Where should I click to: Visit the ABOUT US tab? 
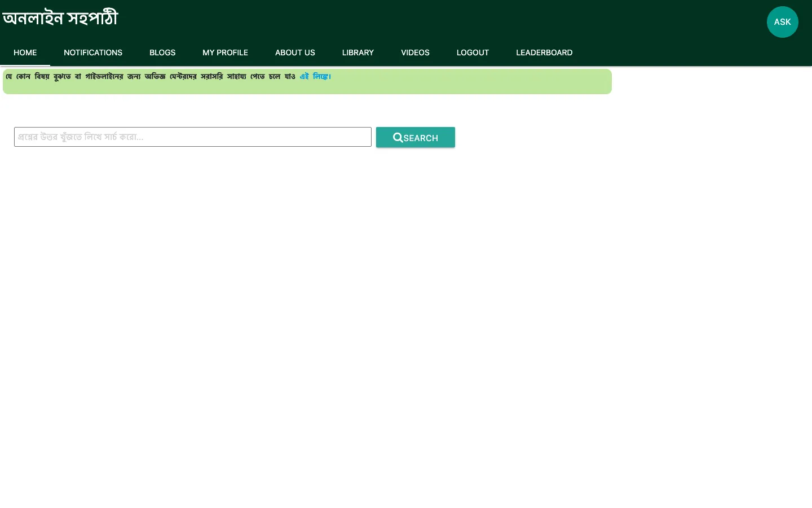click(x=295, y=52)
